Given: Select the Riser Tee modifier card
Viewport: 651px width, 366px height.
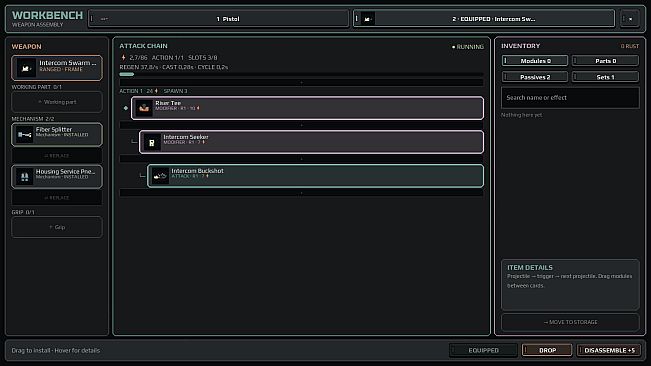Looking at the screenshot, I should [307, 108].
